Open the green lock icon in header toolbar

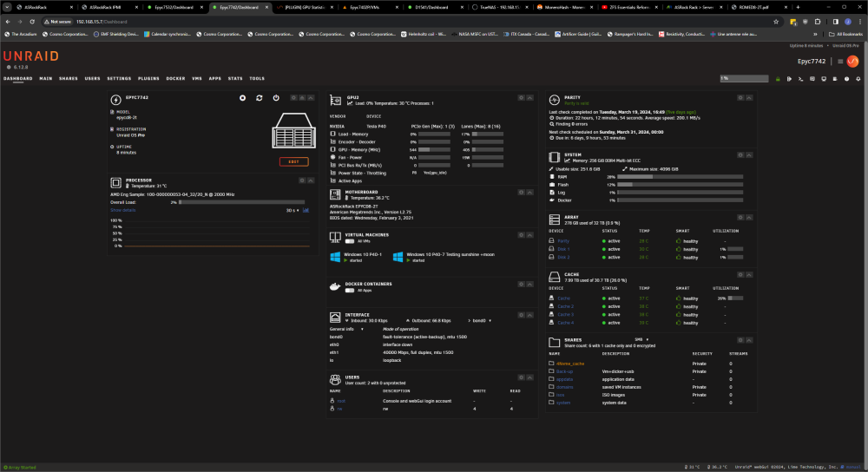click(778, 79)
